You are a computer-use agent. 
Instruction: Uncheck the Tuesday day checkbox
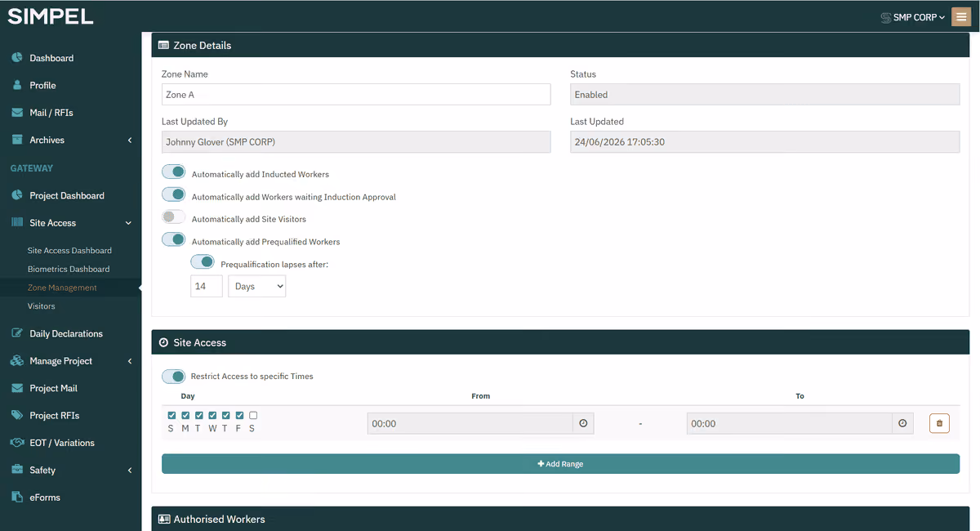point(198,416)
